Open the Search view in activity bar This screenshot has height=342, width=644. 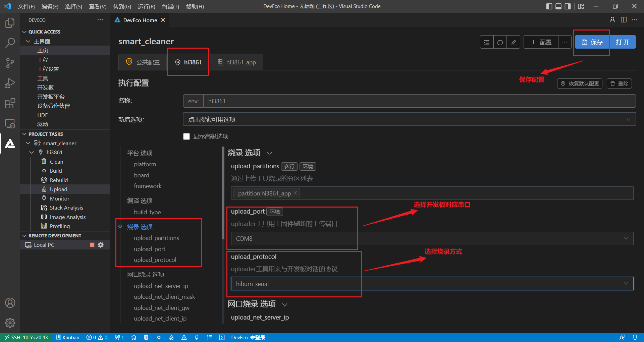10,43
